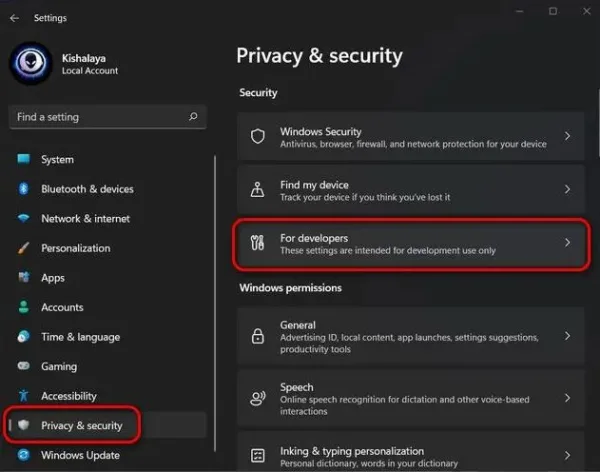Click the General lock icon
This screenshot has width=600, height=472.
tap(258, 336)
